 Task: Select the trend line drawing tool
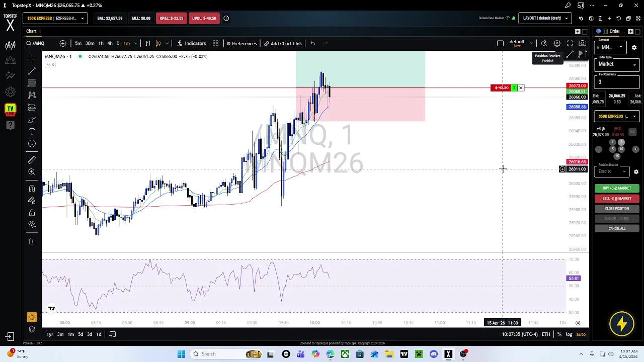click(32, 71)
